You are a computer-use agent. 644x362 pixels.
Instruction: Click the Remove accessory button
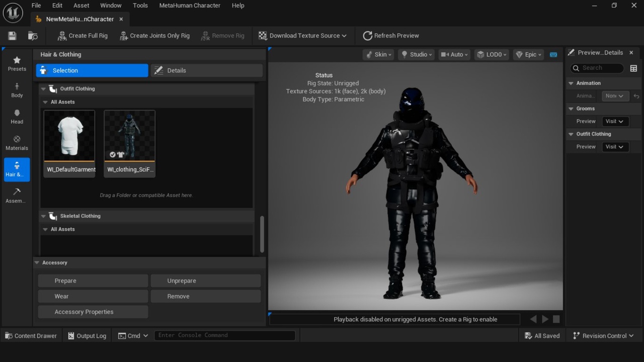click(x=206, y=296)
